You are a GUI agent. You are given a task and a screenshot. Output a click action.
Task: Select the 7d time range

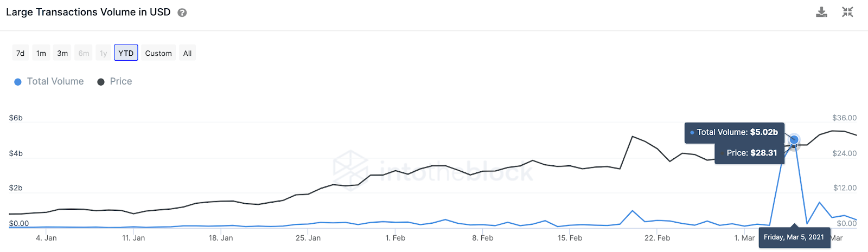(x=21, y=53)
